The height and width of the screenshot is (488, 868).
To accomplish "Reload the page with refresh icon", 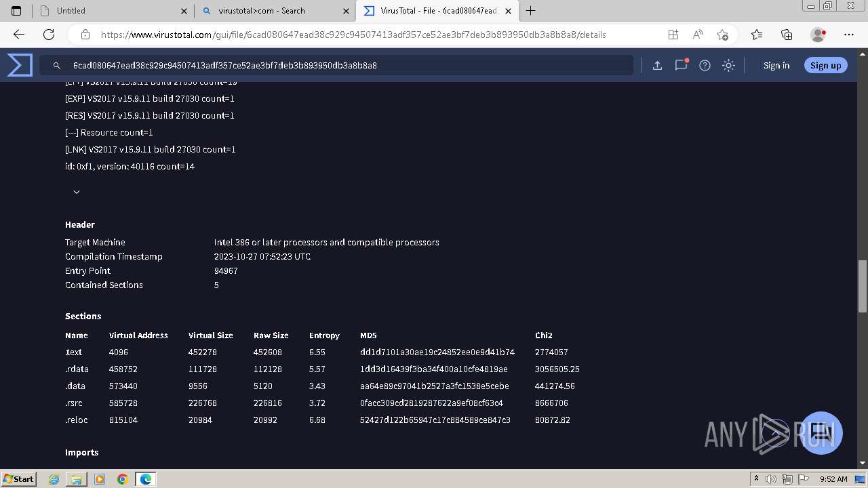I will click(x=49, y=35).
